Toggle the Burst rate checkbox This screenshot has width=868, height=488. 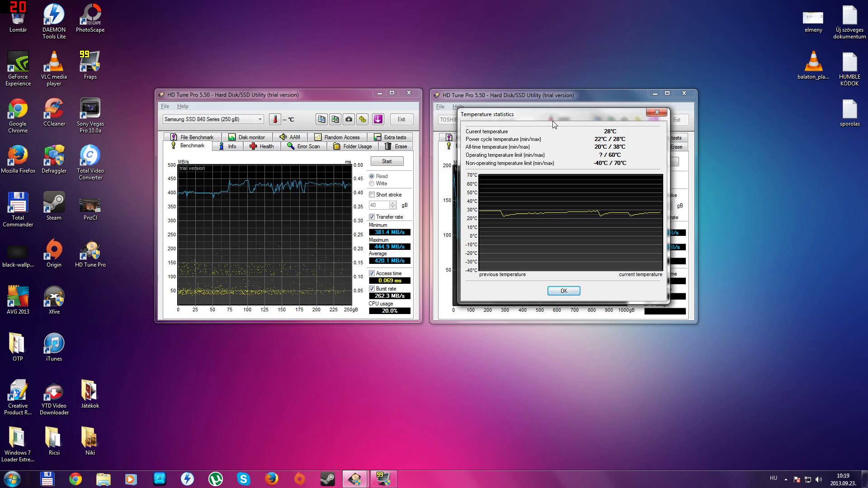tap(372, 289)
